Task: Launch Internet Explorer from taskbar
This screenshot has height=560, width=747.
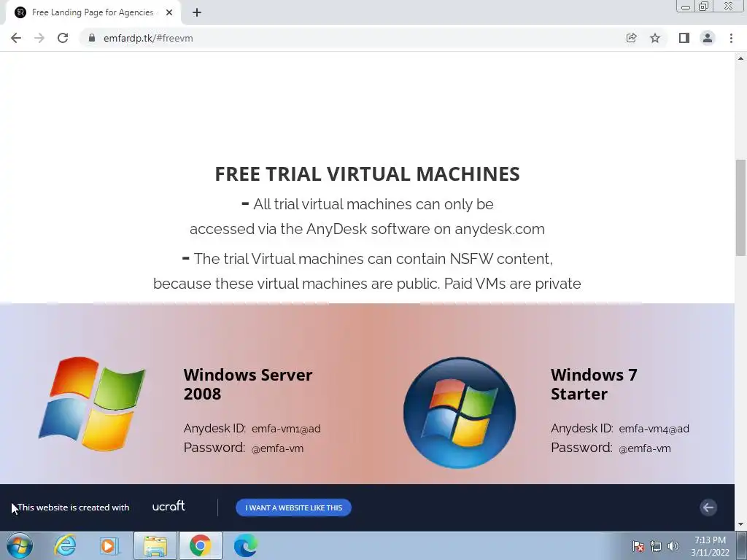Action: coord(65,545)
